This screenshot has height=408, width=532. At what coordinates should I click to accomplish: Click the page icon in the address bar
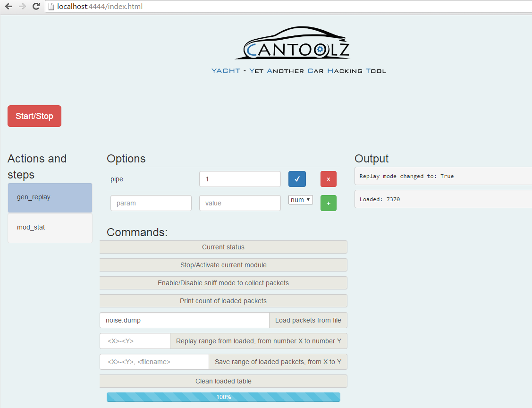(51, 7)
